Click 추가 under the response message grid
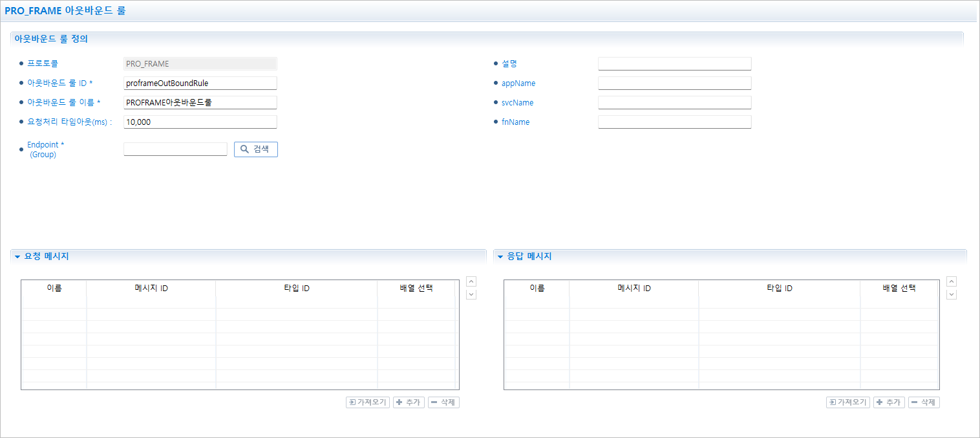 pyautogui.click(x=889, y=402)
